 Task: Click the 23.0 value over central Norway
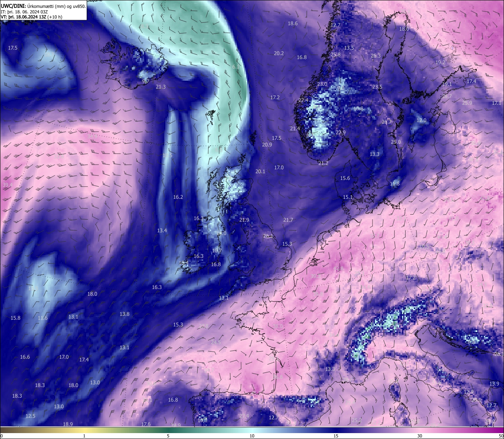coord(322,84)
